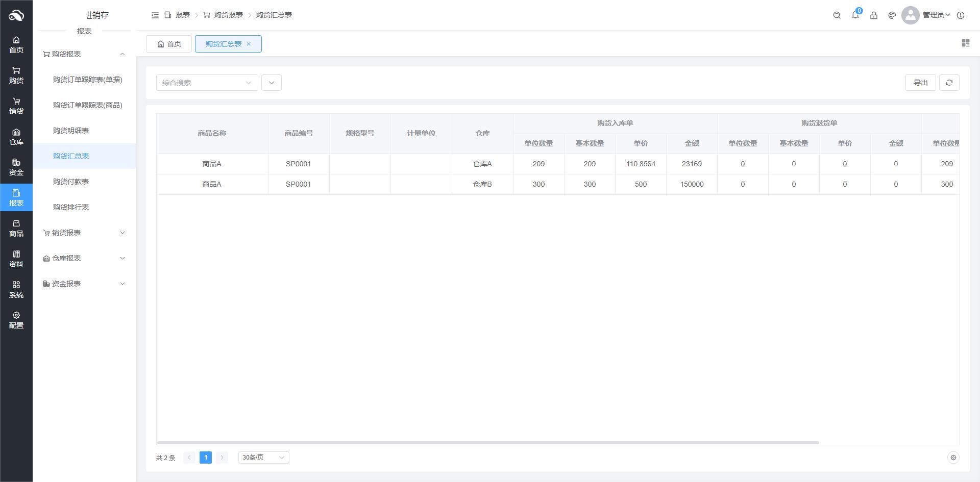
Task: Open the theme palette icon
Action: point(892,15)
